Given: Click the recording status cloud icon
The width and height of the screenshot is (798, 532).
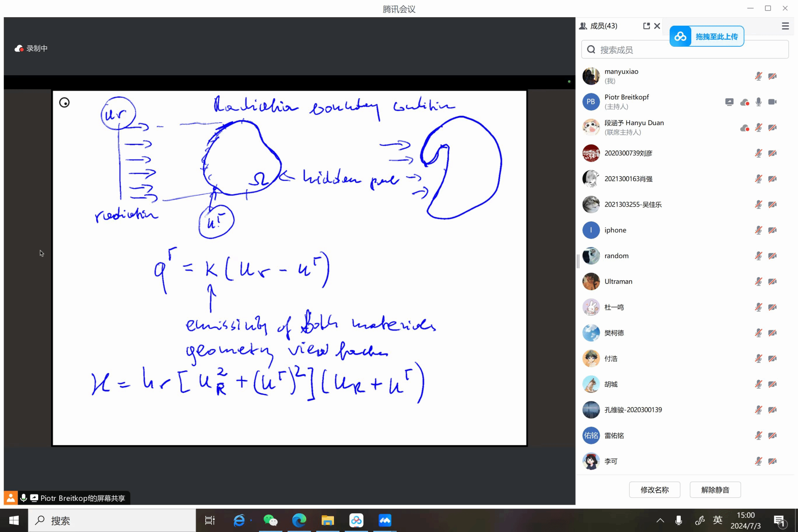Looking at the screenshot, I should (19, 48).
